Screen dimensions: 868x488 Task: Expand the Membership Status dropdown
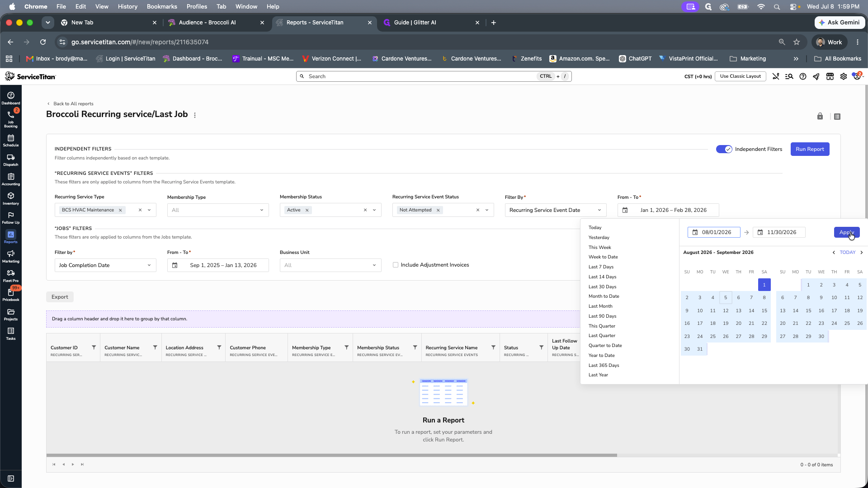[x=374, y=210]
